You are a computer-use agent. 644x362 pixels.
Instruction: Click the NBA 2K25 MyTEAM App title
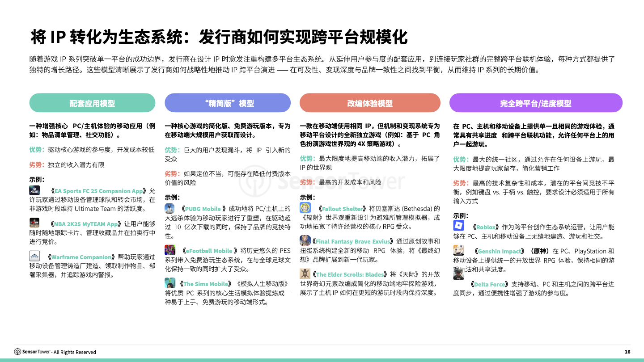[x=86, y=224]
